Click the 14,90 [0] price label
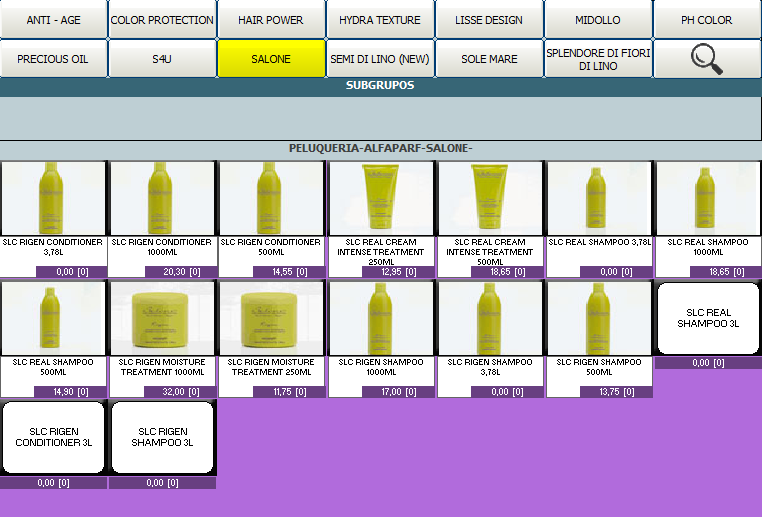 pyautogui.click(x=71, y=392)
